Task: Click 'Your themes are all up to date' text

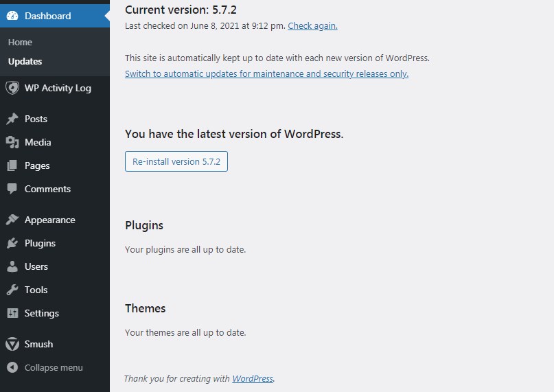Action: click(x=185, y=333)
